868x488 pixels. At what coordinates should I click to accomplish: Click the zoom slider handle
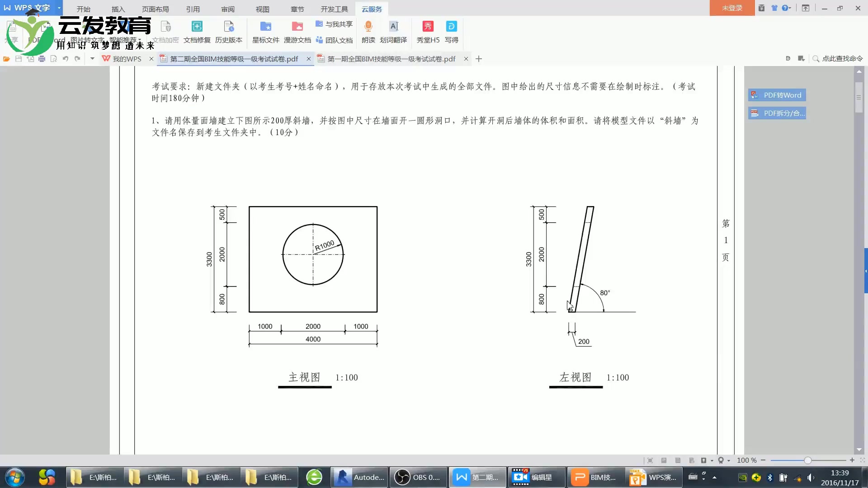[807, 460]
